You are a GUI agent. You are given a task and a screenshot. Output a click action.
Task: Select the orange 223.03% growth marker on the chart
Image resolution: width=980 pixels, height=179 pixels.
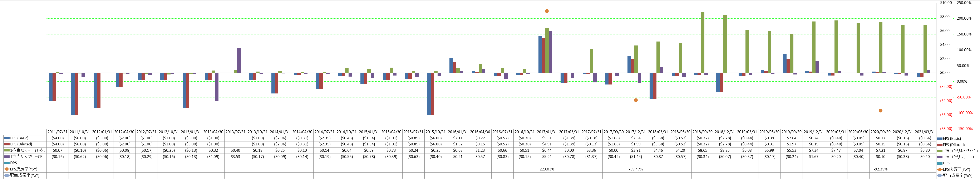(547, 11)
